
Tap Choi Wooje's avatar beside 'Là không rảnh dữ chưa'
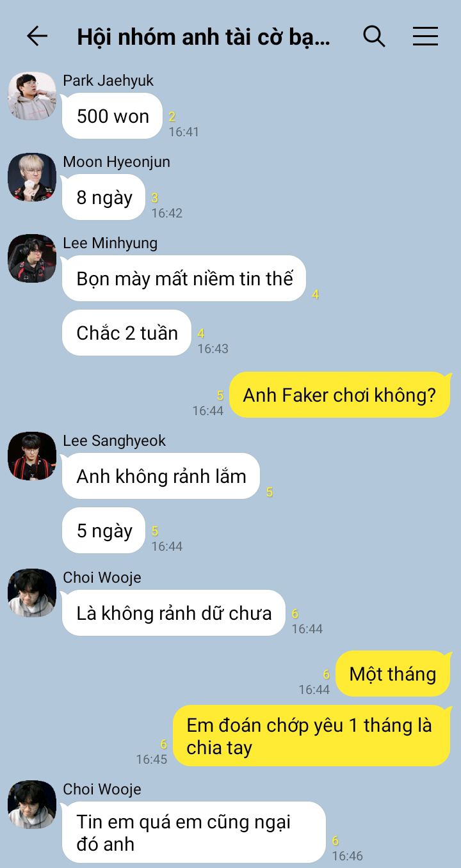pos(32,593)
